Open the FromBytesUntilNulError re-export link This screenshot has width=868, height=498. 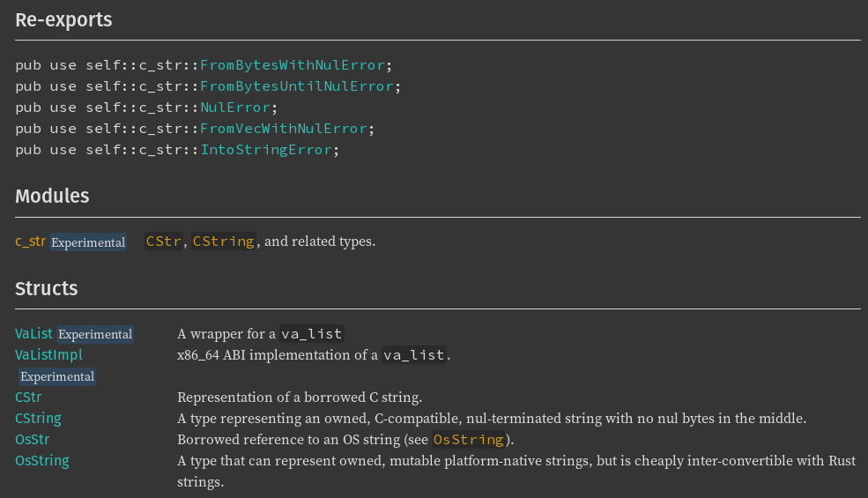(x=297, y=86)
